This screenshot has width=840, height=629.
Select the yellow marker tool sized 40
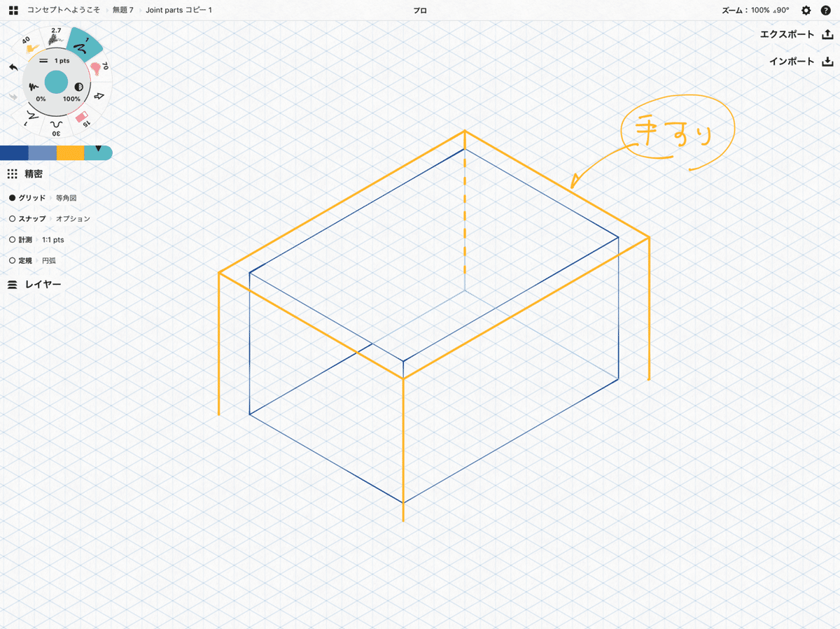click(x=30, y=46)
